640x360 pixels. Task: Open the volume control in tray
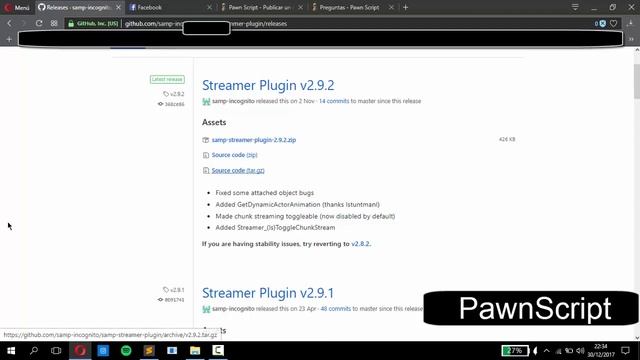pyautogui.click(x=580, y=351)
